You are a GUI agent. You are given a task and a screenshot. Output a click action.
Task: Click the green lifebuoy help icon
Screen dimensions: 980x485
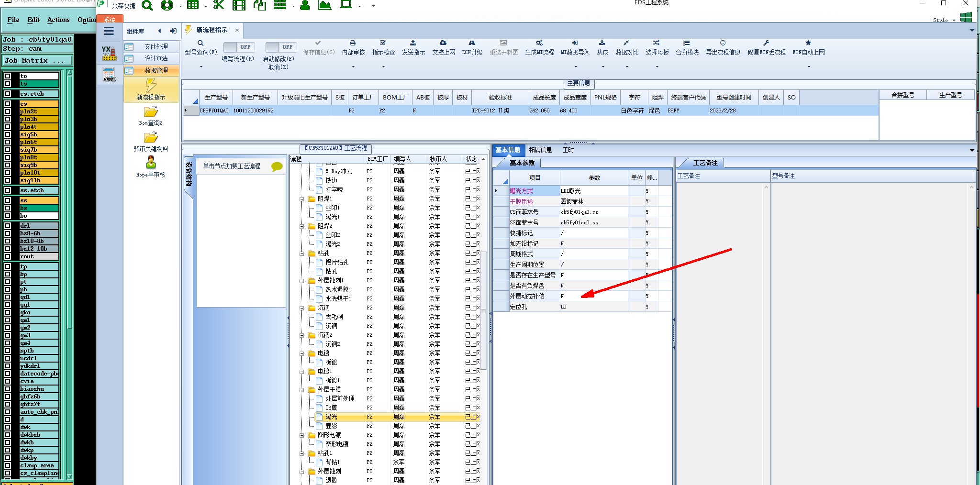[167, 5]
